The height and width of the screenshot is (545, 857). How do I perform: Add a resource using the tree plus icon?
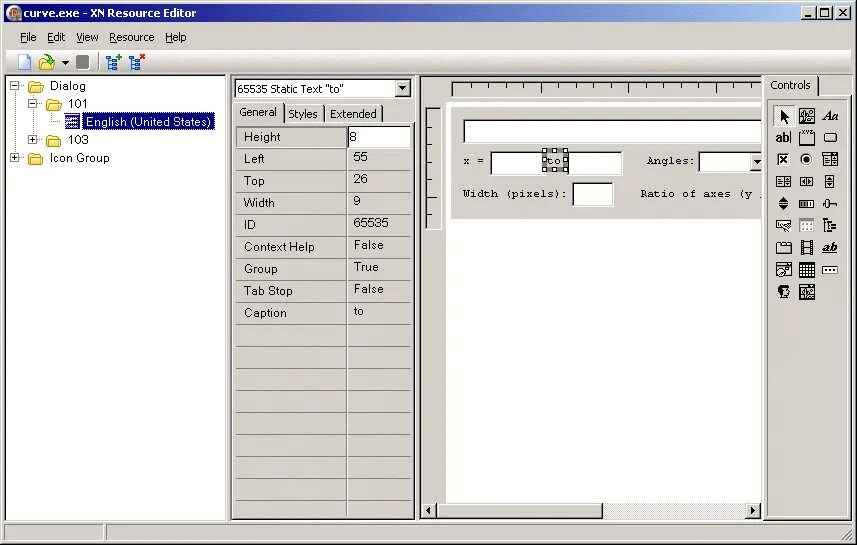[114, 62]
